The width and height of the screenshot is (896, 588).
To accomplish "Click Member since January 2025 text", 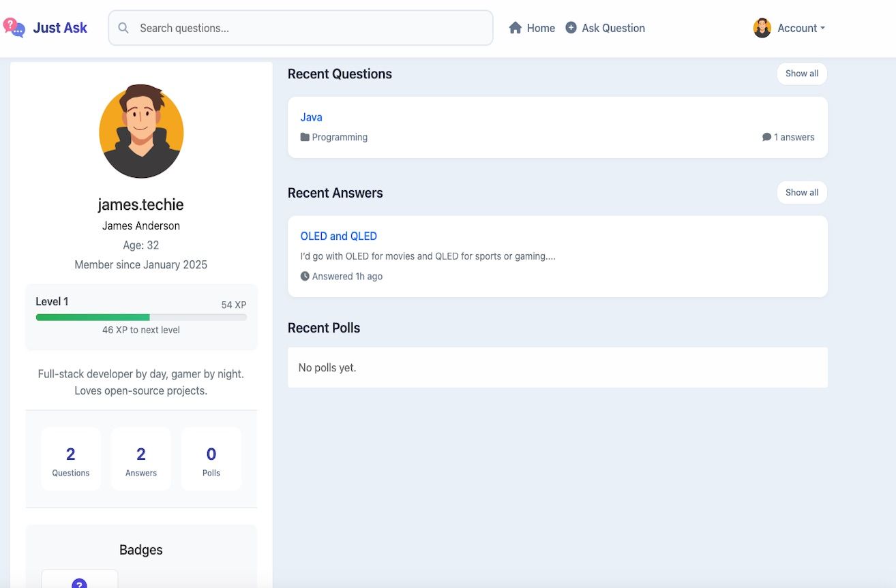I will coord(141,264).
